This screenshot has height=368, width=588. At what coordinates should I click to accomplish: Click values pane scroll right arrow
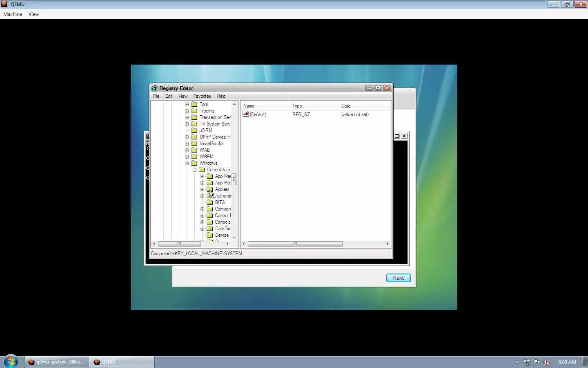[x=388, y=244]
